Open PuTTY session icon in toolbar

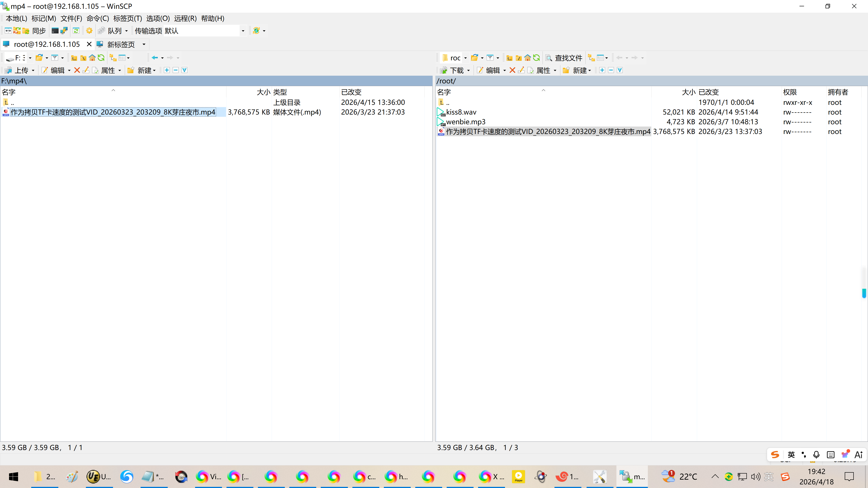(x=64, y=31)
